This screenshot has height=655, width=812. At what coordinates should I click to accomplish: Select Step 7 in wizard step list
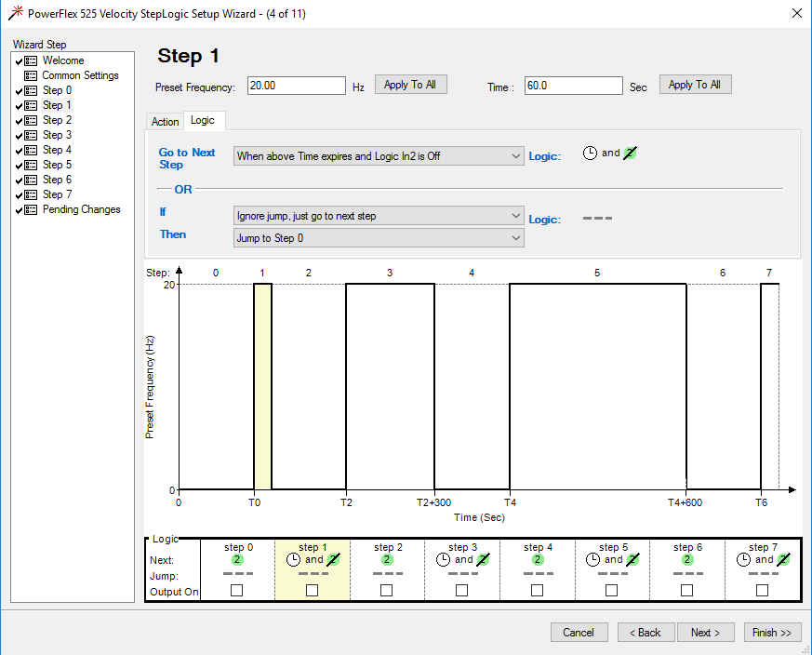pos(57,194)
